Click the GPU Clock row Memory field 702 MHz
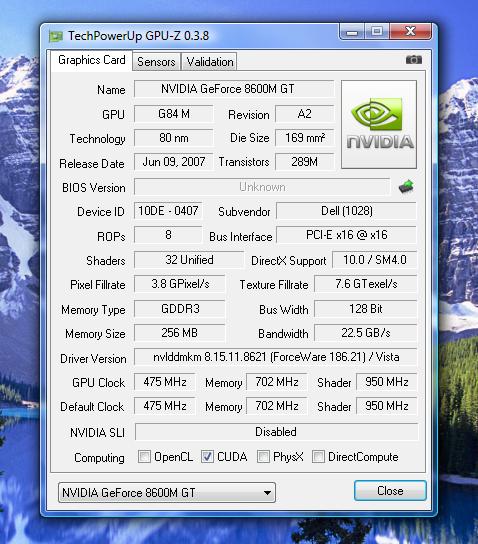 [276, 382]
